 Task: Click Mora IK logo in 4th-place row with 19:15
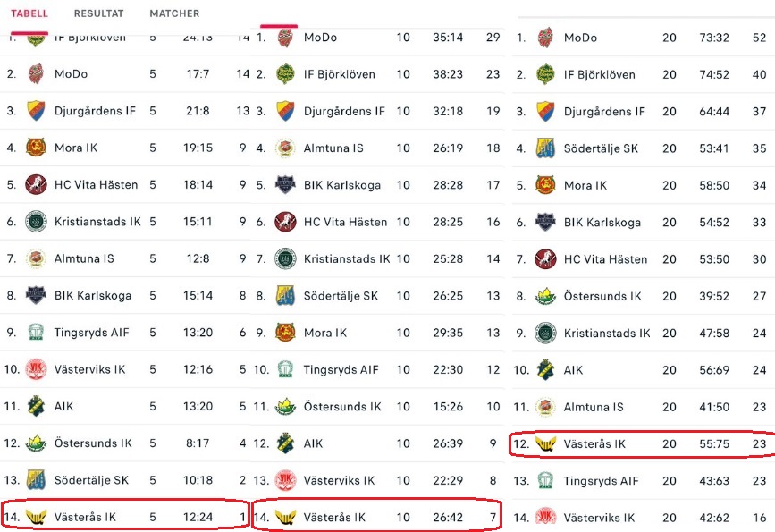[36, 148]
